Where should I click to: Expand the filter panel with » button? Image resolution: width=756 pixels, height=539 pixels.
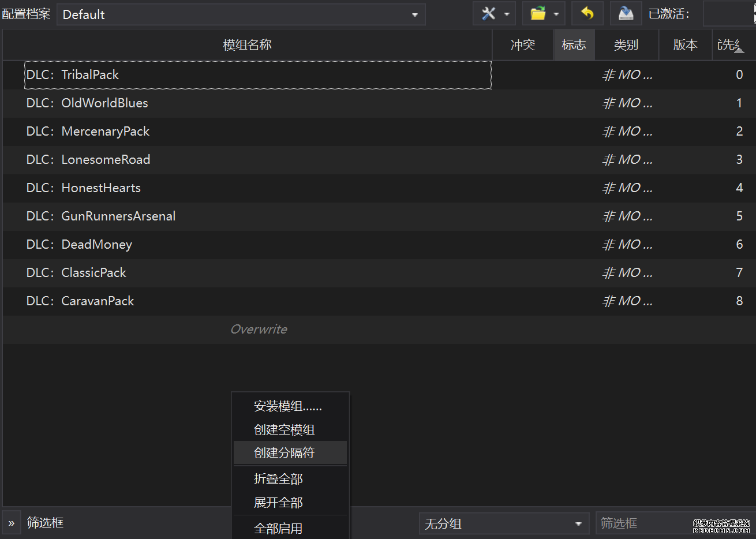coord(12,523)
